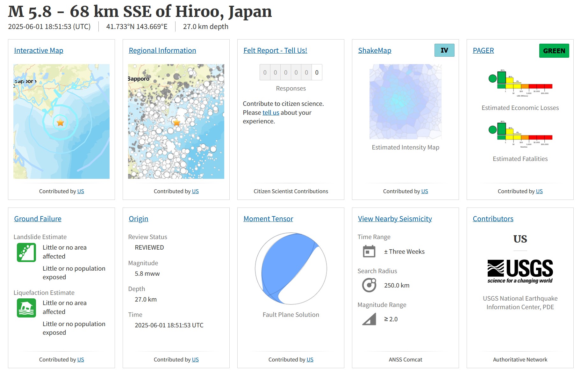
Task: Open View Nearby Seismicity link
Action: 395,219
